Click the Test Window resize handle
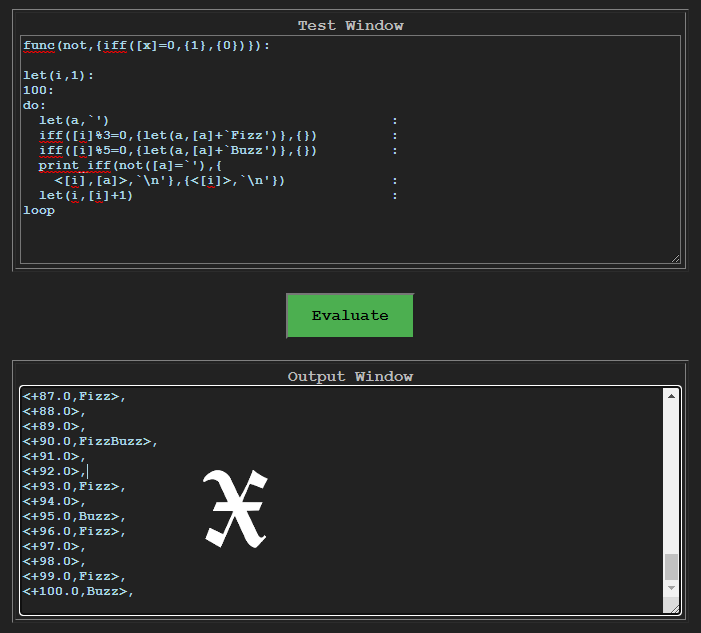This screenshot has width=701, height=633. pyautogui.click(x=675, y=258)
